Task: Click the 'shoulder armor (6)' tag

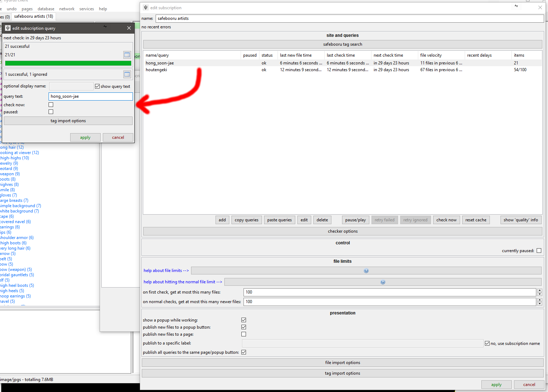Action: [16, 238]
